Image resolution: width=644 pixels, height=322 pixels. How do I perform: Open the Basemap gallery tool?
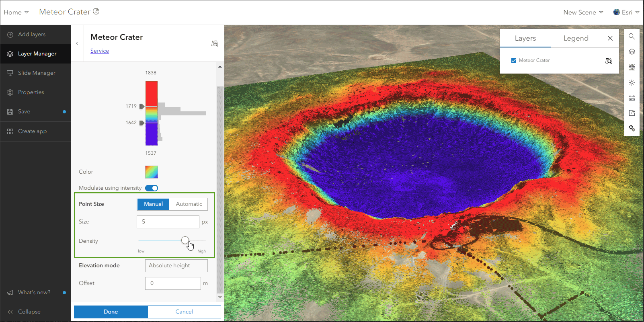pyautogui.click(x=632, y=67)
